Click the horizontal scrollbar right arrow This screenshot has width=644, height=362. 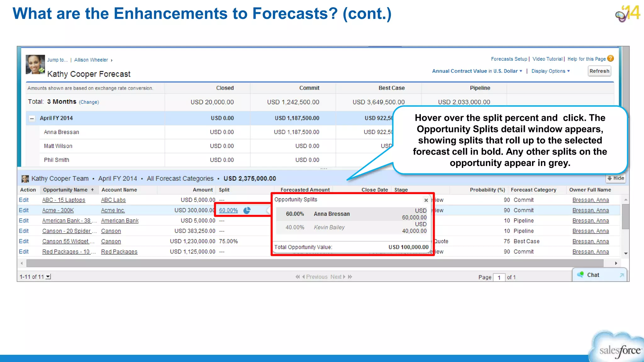pos(616,263)
